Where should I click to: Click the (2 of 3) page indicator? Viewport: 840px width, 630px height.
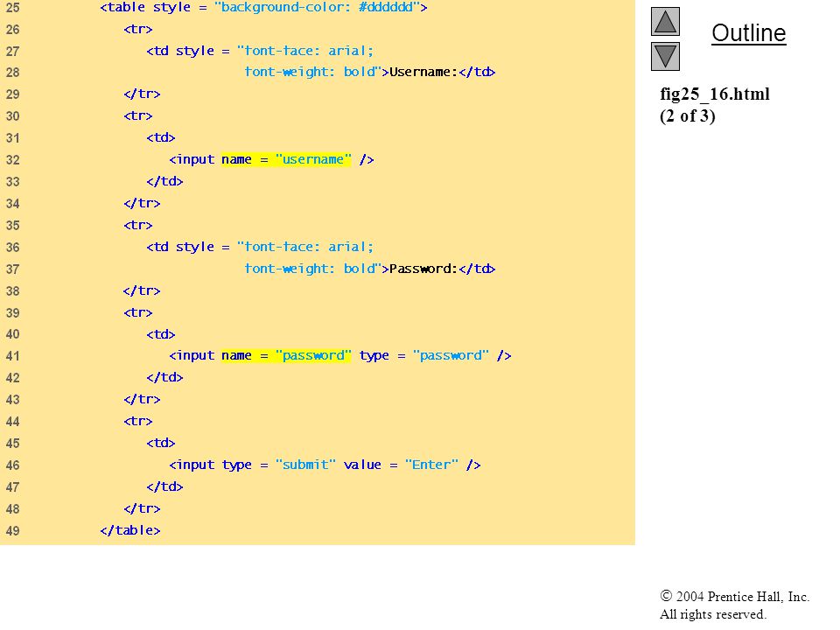coord(688,115)
